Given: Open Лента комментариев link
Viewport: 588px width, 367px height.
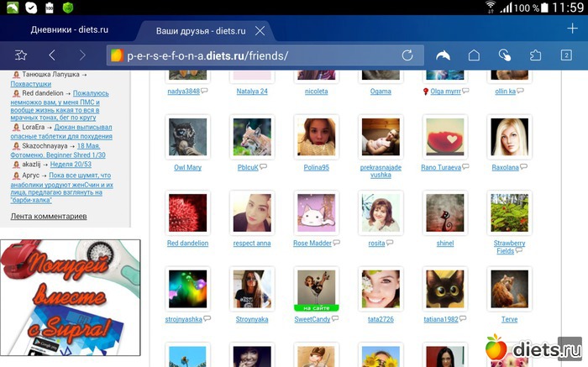Looking at the screenshot, I should [x=48, y=217].
